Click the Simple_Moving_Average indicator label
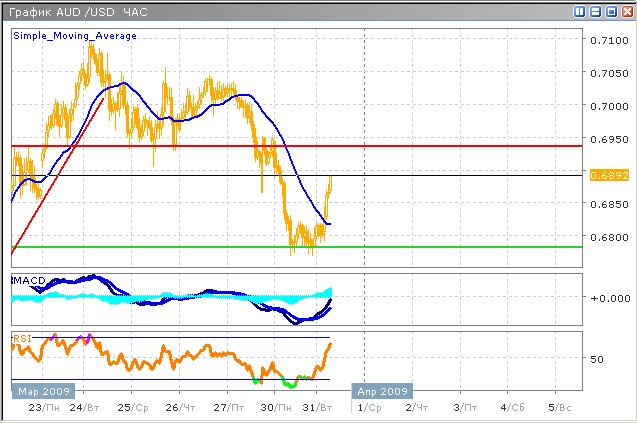The image size is (637, 423). coord(75,36)
